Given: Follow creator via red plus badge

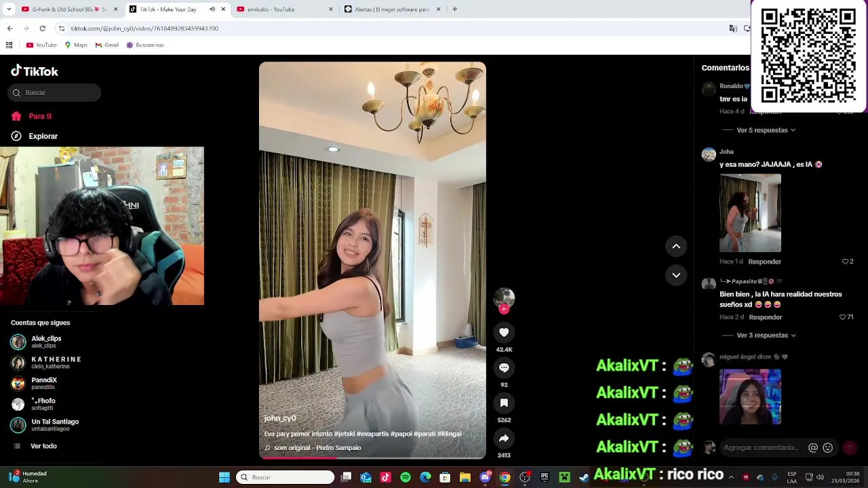Looking at the screenshot, I should 504,309.
